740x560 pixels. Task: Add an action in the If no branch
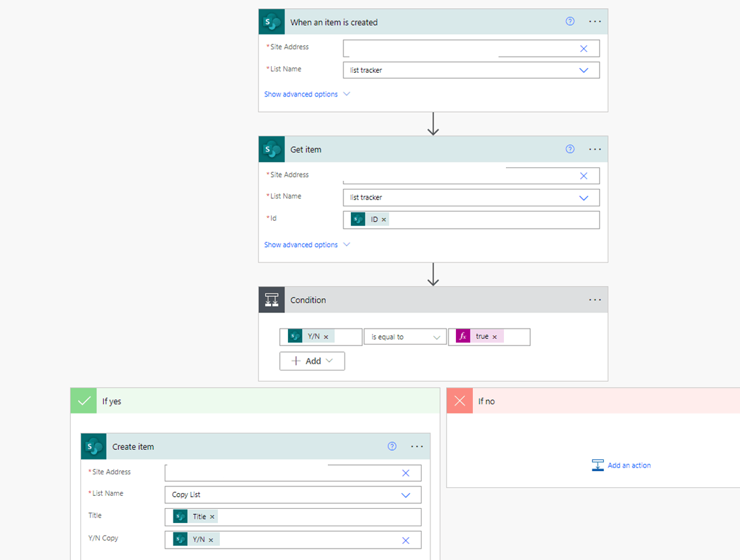621,465
